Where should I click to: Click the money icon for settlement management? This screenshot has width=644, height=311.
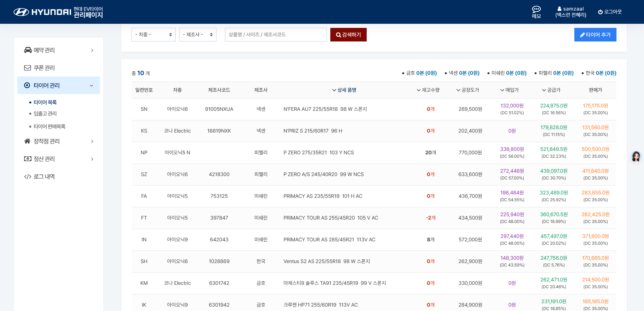pos(28,159)
